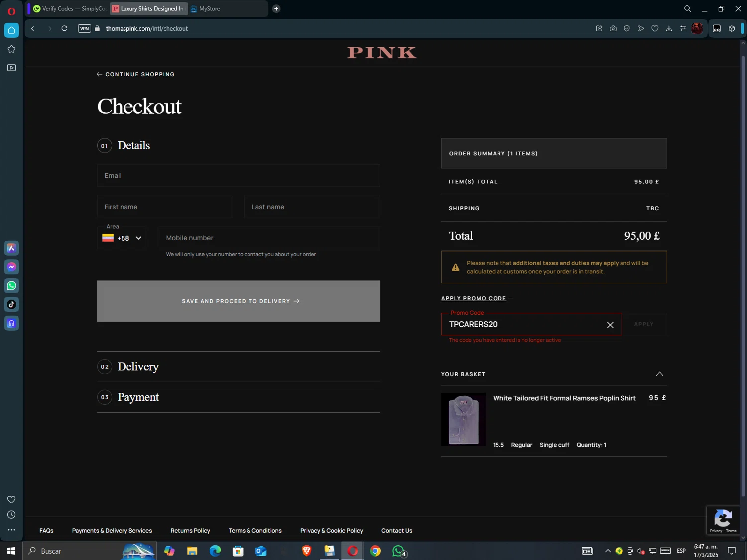Open a new tab with plus button
The height and width of the screenshot is (560, 747).
click(276, 9)
